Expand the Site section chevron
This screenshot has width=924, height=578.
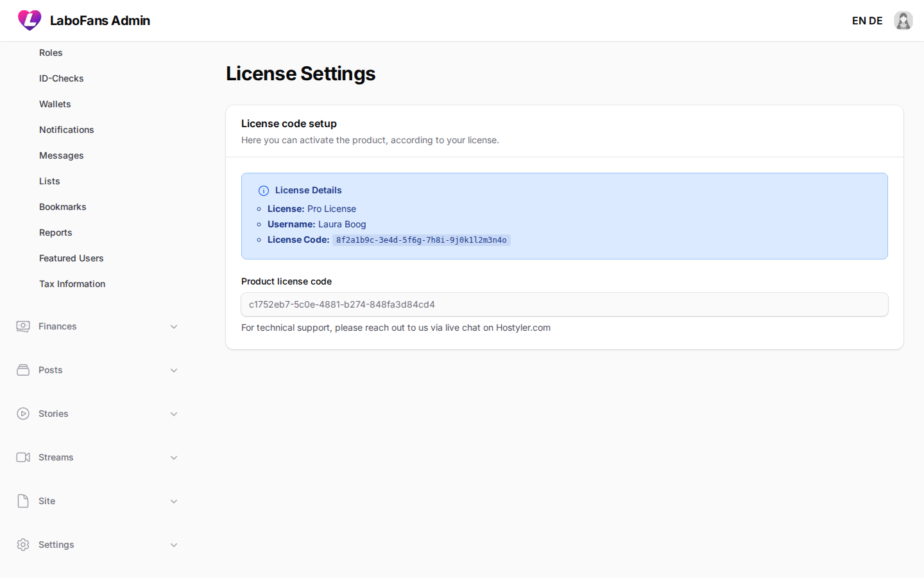click(174, 502)
